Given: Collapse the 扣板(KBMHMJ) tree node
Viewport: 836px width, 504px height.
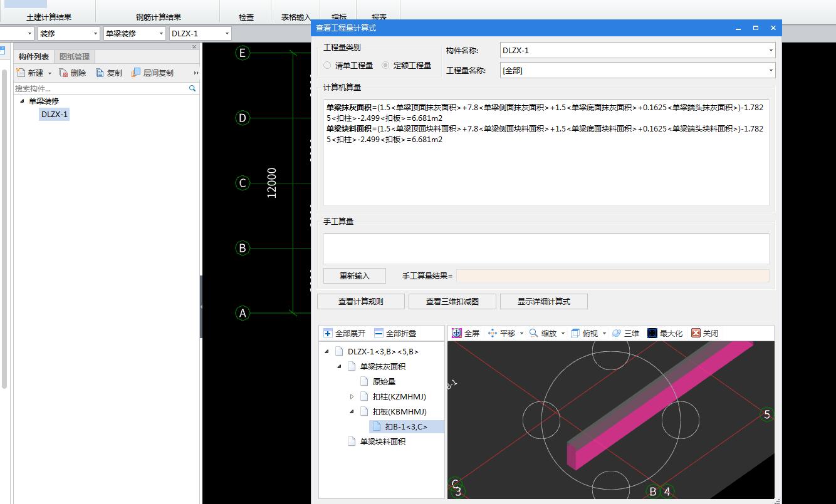Looking at the screenshot, I should pyautogui.click(x=352, y=411).
